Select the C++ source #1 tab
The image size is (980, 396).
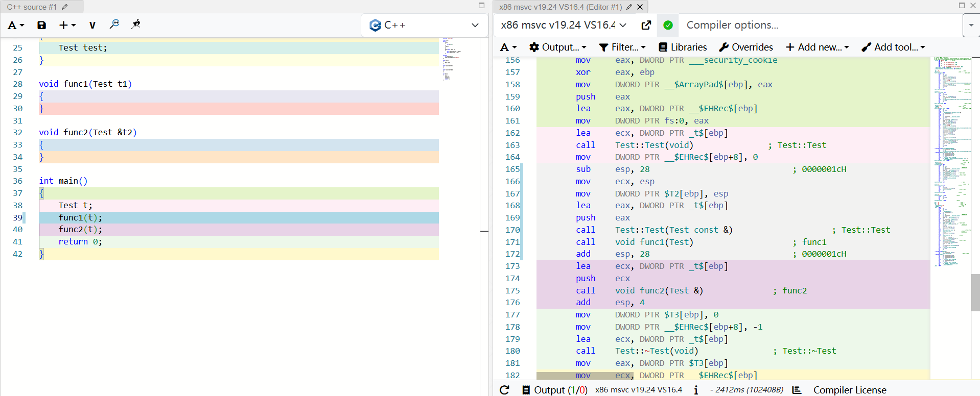[32, 7]
